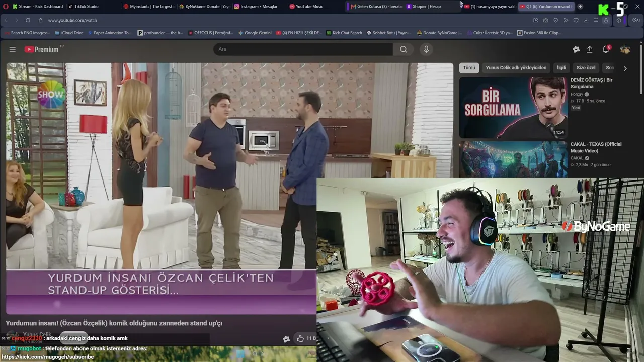Click the badge icon beside the like button

(286, 339)
